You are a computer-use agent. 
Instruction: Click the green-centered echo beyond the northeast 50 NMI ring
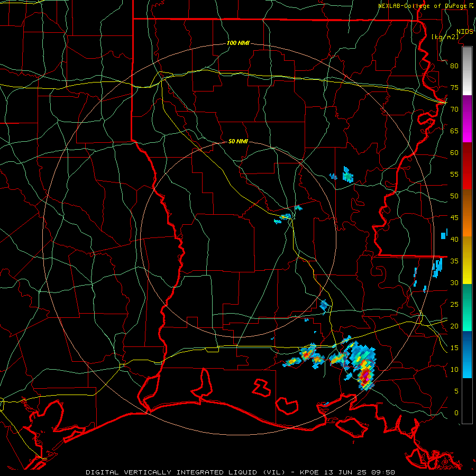348,176
